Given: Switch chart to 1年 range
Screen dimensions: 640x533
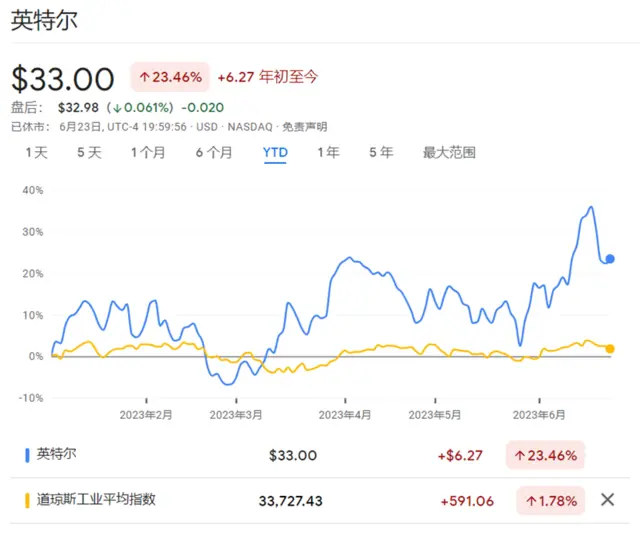Looking at the screenshot, I should pyautogui.click(x=329, y=153).
